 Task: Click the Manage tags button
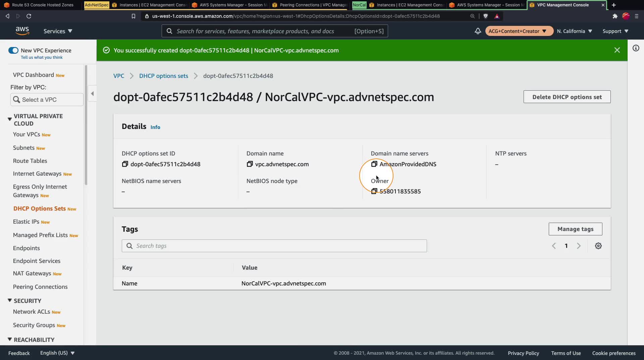click(x=575, y=229)
